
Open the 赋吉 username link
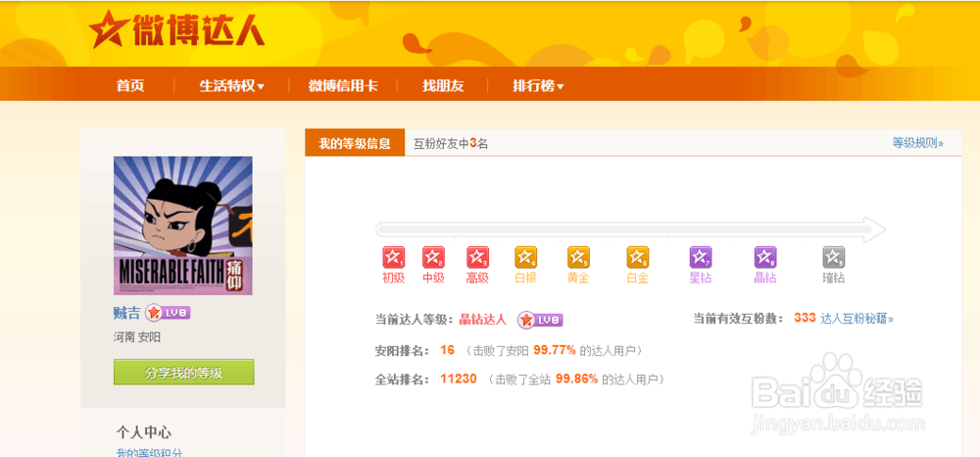pyautogui.click(x=126, y=313)
